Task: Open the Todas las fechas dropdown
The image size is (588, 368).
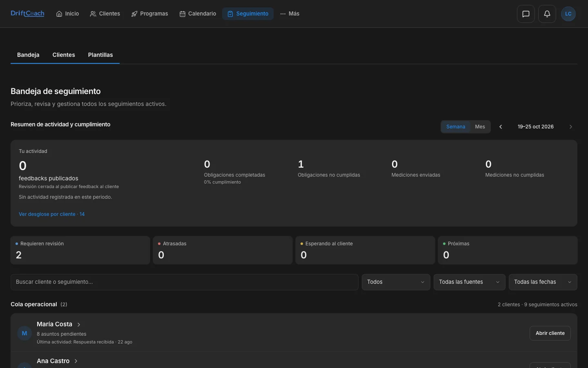Action: coord(543,282)
